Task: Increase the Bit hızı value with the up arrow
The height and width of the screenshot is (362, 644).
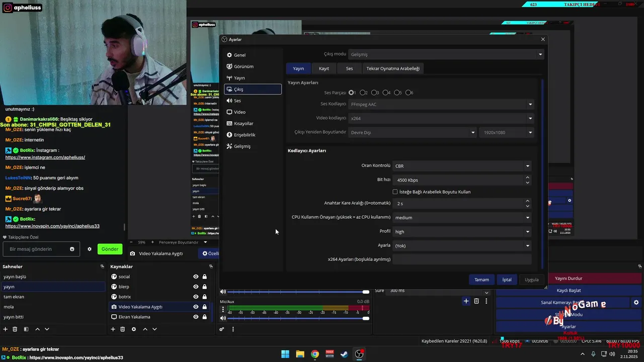Action: 527,177
